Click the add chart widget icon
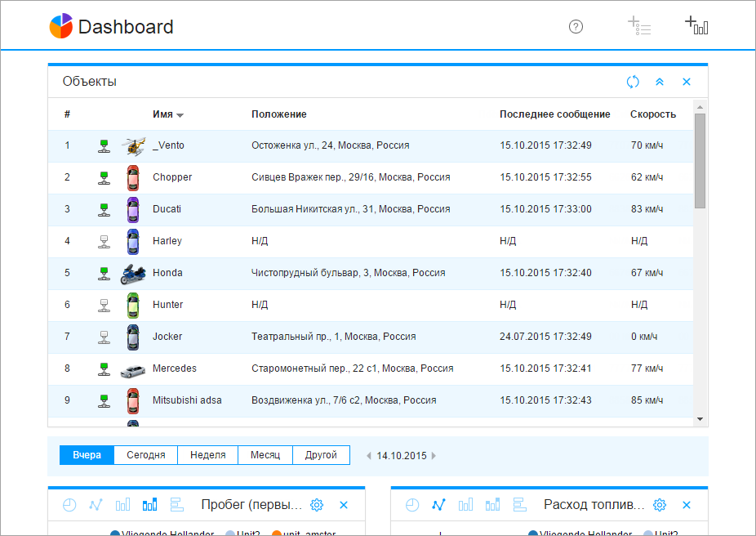This screenshot has width=756, height=536. 696,26
